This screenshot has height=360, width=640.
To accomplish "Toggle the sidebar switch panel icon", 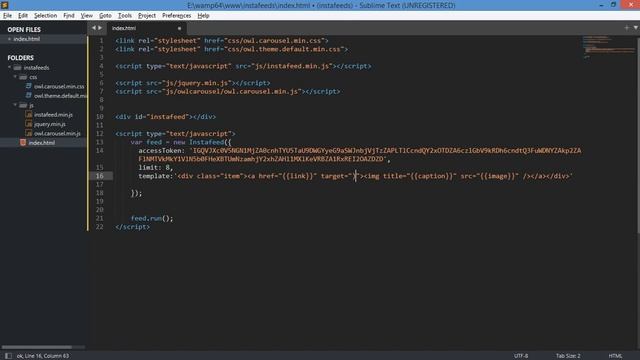I will 8,356.
